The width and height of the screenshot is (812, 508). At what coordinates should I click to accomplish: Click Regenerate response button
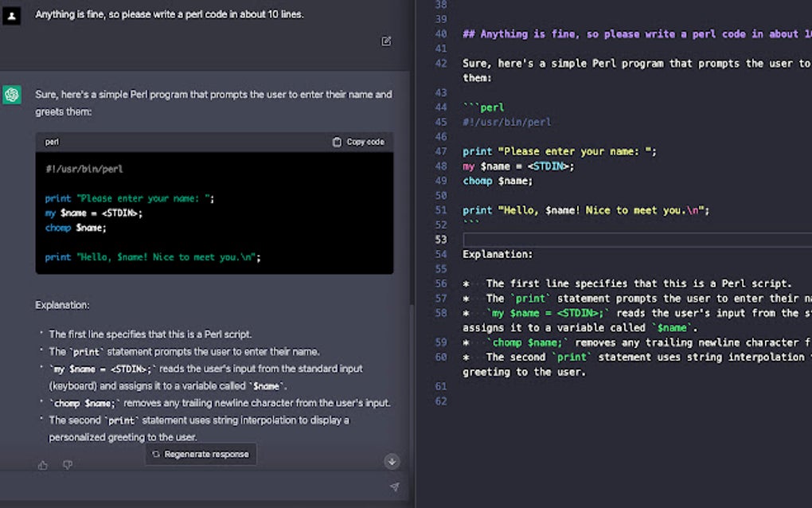pos(201,454)
